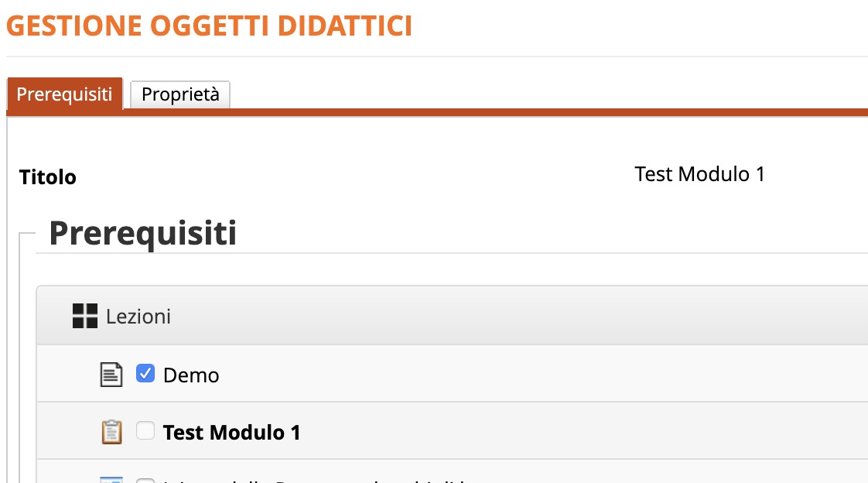Click the Test Modulo 1 title value
868x483 pixels.
click(699, 174)
